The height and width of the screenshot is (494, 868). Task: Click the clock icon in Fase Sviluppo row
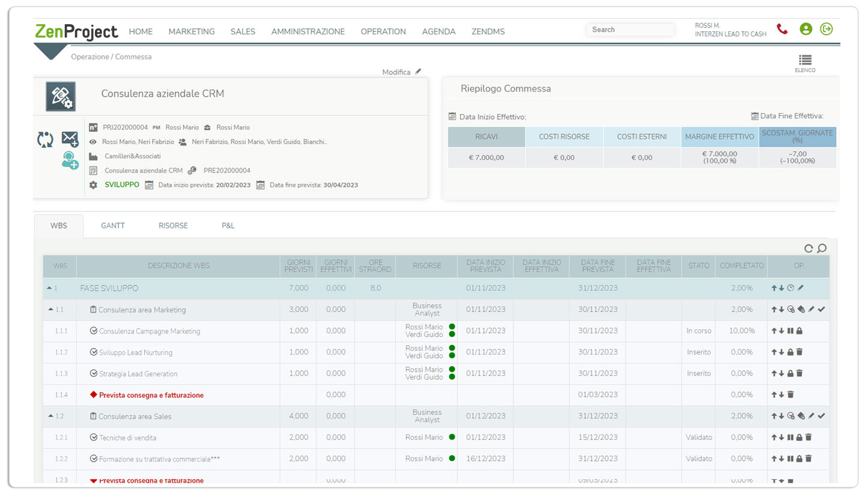tap(791, 288)
